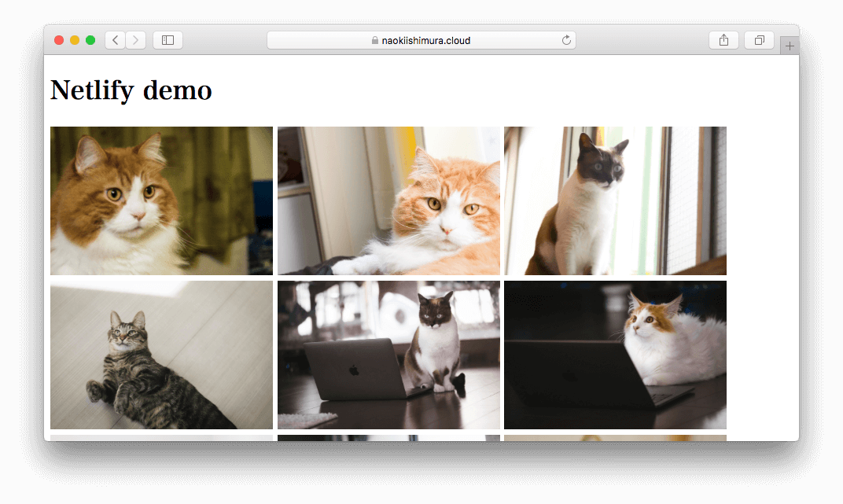Open the fluffy white cat behind dark laptop photo
The image size is (843, 504).
pos(615,355)
